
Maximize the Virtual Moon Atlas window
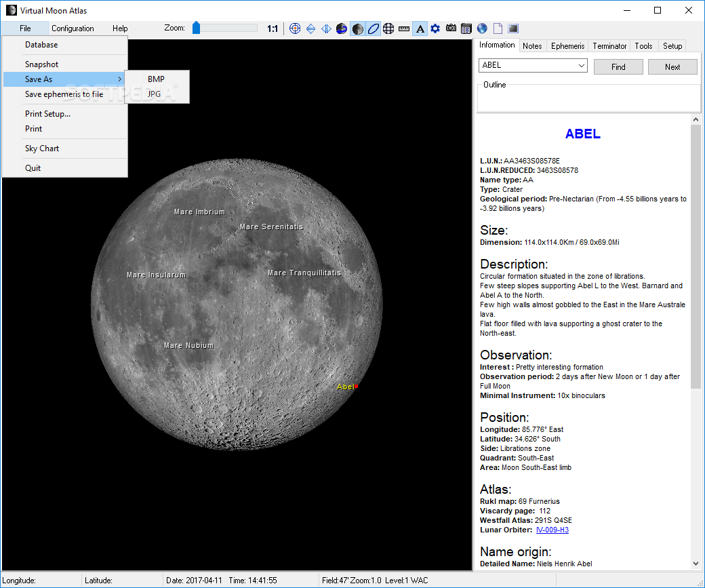(658, 10)
